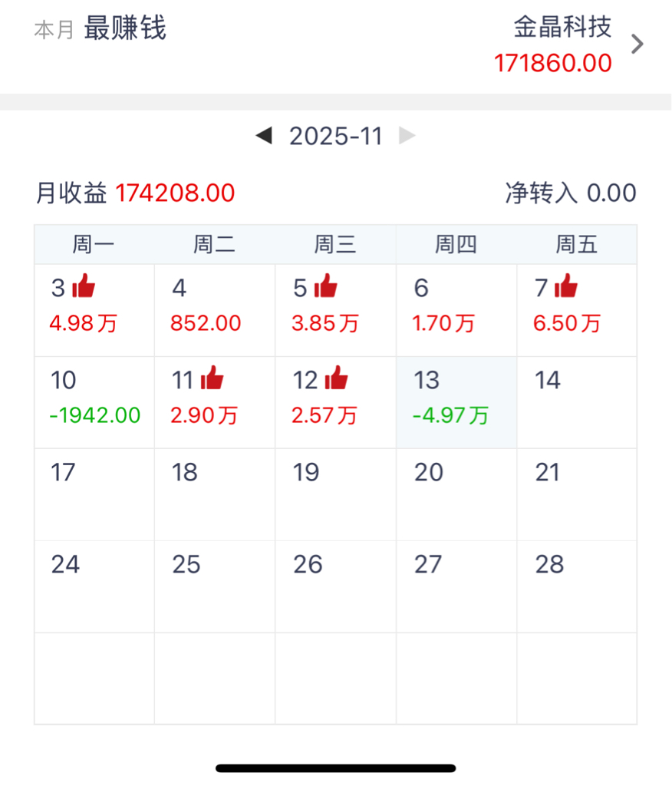Image resolution: width=672 pixels, height=786 pixels.
Task: Open day 10 showing -1942.00
Action: pos(94,402)
